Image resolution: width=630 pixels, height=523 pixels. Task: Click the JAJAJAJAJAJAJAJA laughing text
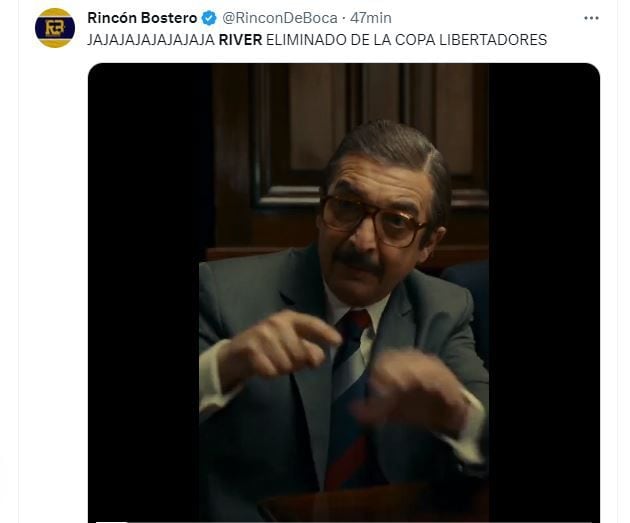pyautogui.click(x=151, y=40)
